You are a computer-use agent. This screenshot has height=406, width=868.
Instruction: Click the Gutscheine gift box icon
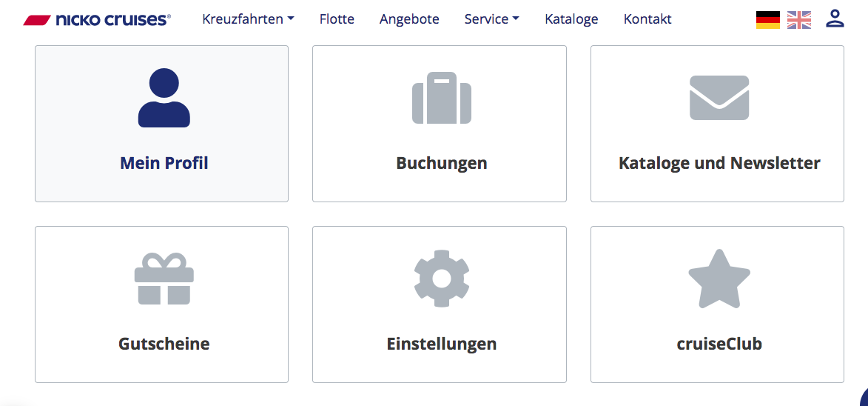click(x=164, y=279)
